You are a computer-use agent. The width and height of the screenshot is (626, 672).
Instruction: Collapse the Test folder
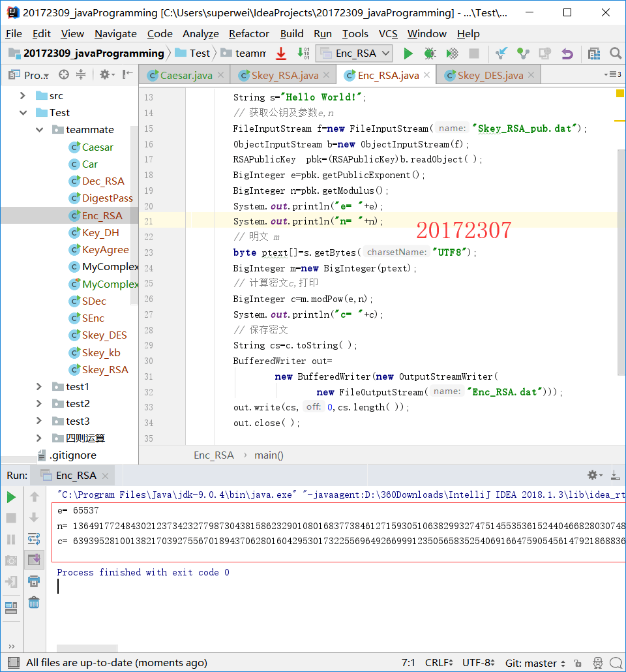[23, 113]
